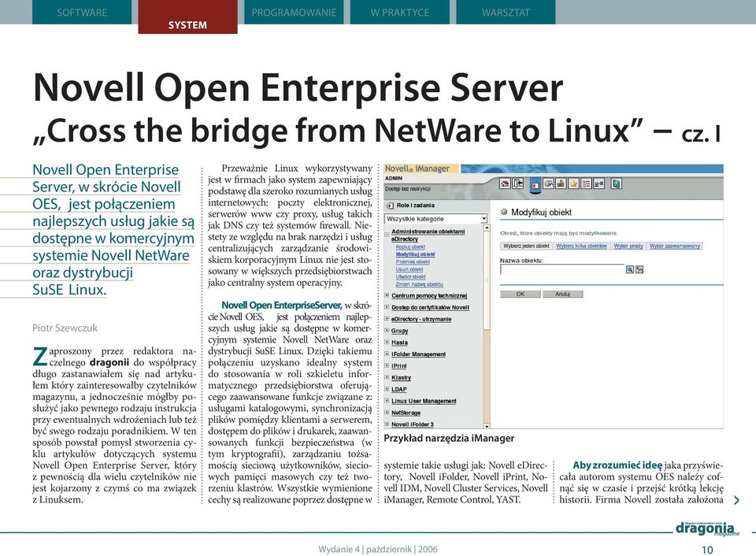Click the Przenieś obiekt link
Viewport: 756px width, 556px height.
tap(412, 261)
